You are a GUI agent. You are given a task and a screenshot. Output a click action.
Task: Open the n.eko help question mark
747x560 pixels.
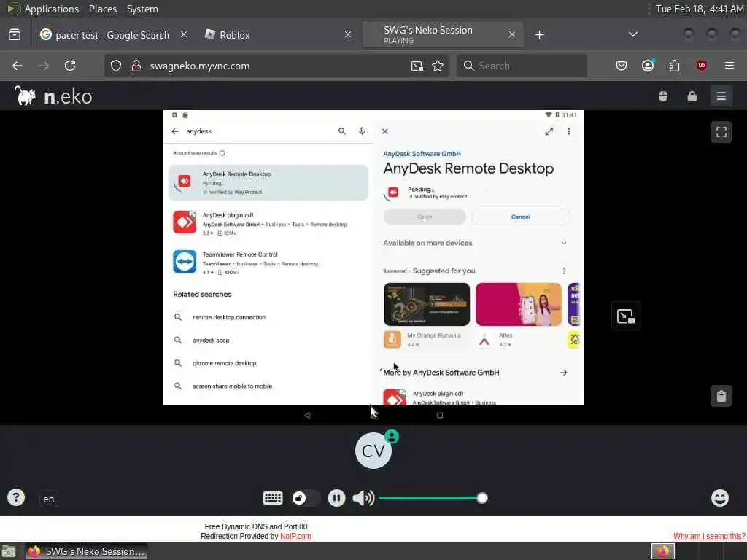point(16,497)
